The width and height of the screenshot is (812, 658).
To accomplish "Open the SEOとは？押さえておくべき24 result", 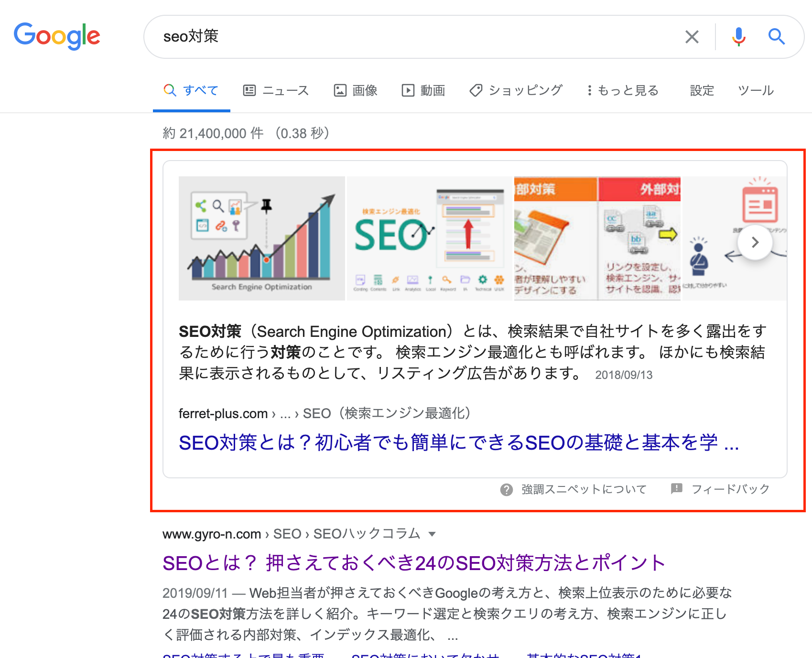I will 413,563.
